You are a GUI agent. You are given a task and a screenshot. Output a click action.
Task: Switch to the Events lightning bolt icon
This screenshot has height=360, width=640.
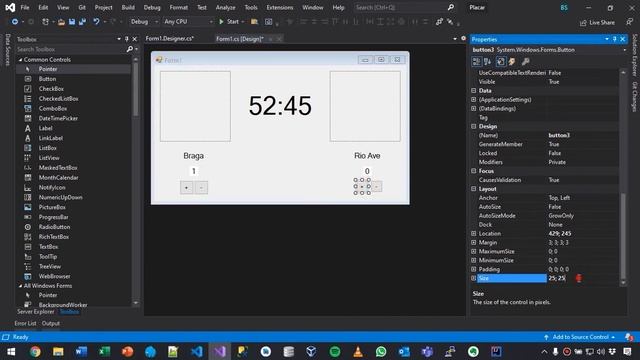click(512, 62)
